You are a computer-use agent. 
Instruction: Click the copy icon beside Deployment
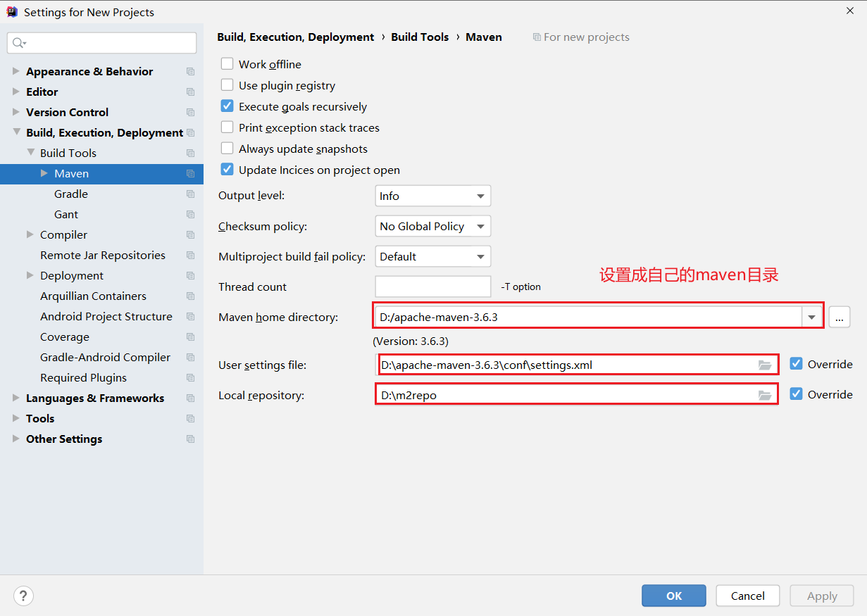click(190, 275)
